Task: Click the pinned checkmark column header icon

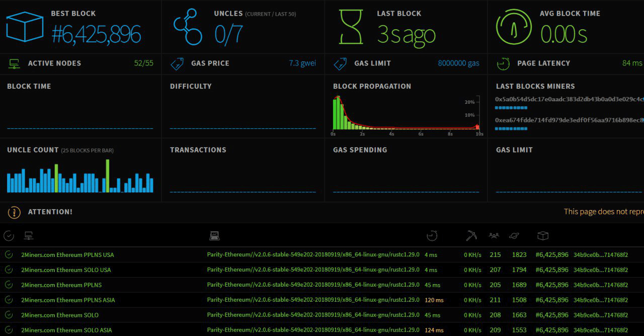Action: (x=9, y=235)
